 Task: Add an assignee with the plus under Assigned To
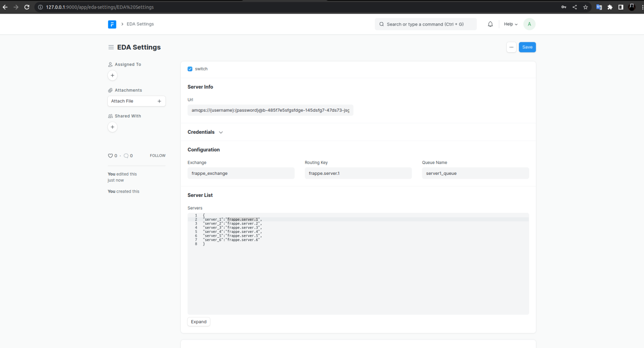pyautogui.click(x=113, y=75)
